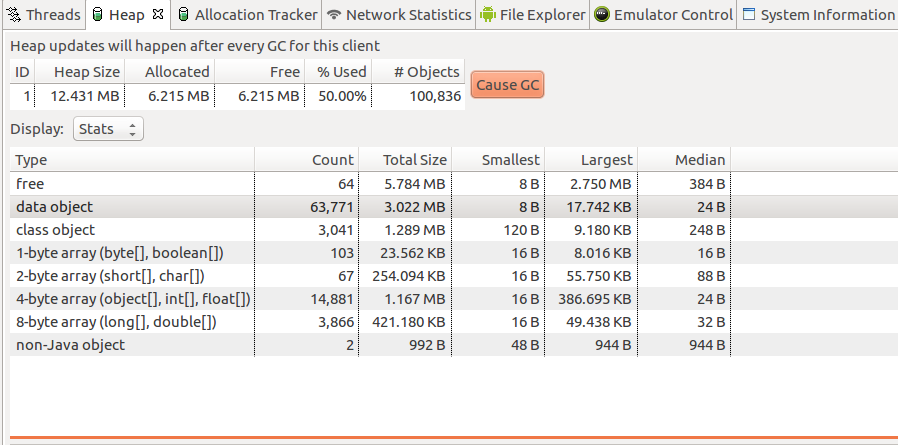The image size is (898, 445).
Task: Sort by the Total Size column header
Action: point(405,160)
